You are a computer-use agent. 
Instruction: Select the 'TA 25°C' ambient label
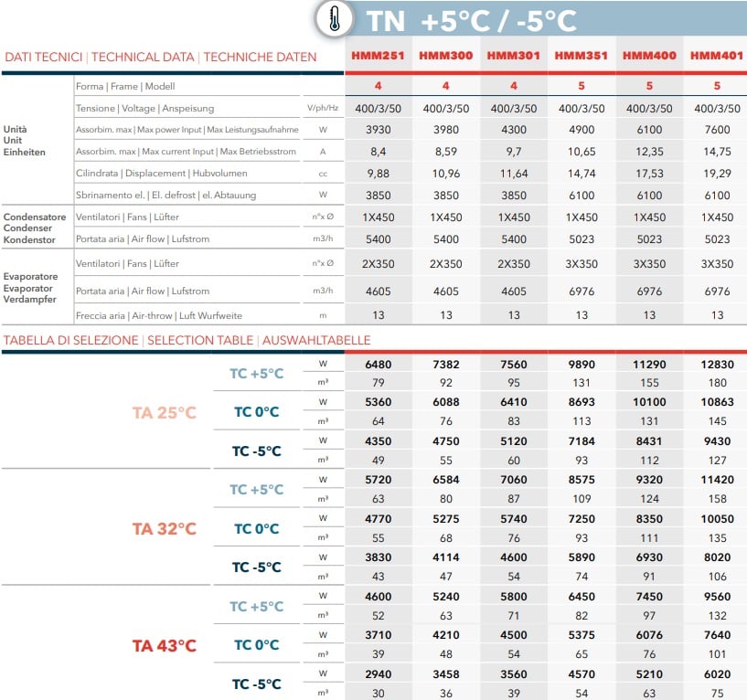click(165, 412)
